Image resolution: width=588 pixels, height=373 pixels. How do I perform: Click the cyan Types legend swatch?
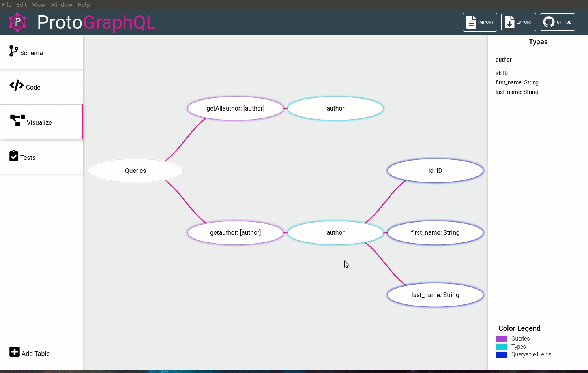tap(502, 347)
